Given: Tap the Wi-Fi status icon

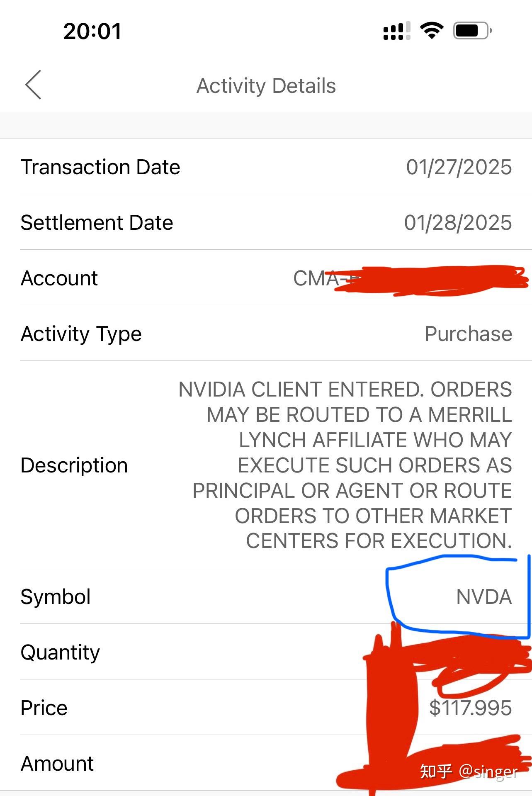Looking at the screenshot, I should click(x=432, y=31).
